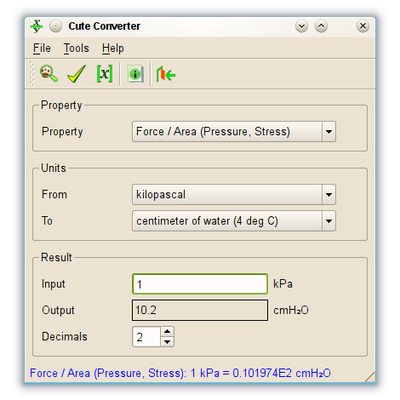Click the blue status bar conversion text
Screen dimensions: 400x400
pos(180,373)
